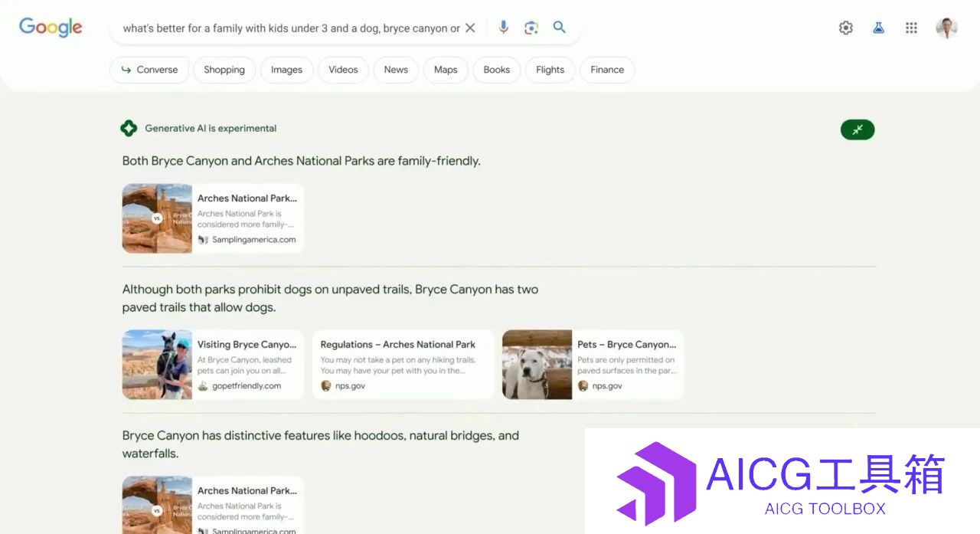Open Google Lens image search
The image size is (980, 534).
[x=531, y=28]
